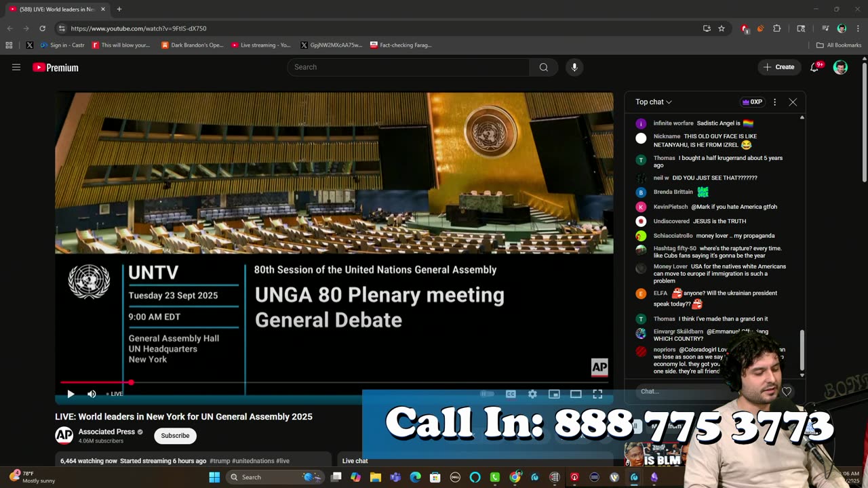Bookmark this page with the star icon
Screen dimensions: 868x488
tap(722, 28)
